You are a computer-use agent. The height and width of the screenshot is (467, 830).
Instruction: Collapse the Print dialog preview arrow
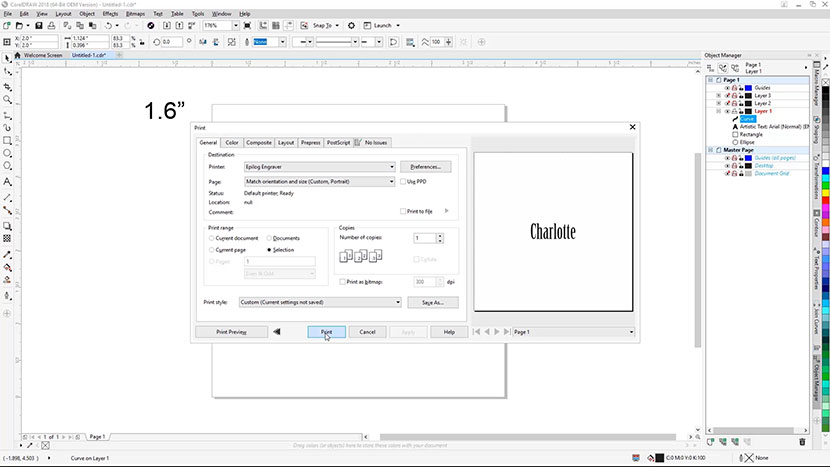(x=277, y=331)
